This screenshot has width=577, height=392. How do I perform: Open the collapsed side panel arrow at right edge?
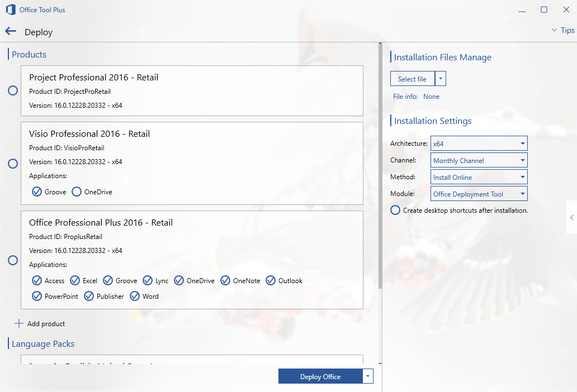(571, 217)
